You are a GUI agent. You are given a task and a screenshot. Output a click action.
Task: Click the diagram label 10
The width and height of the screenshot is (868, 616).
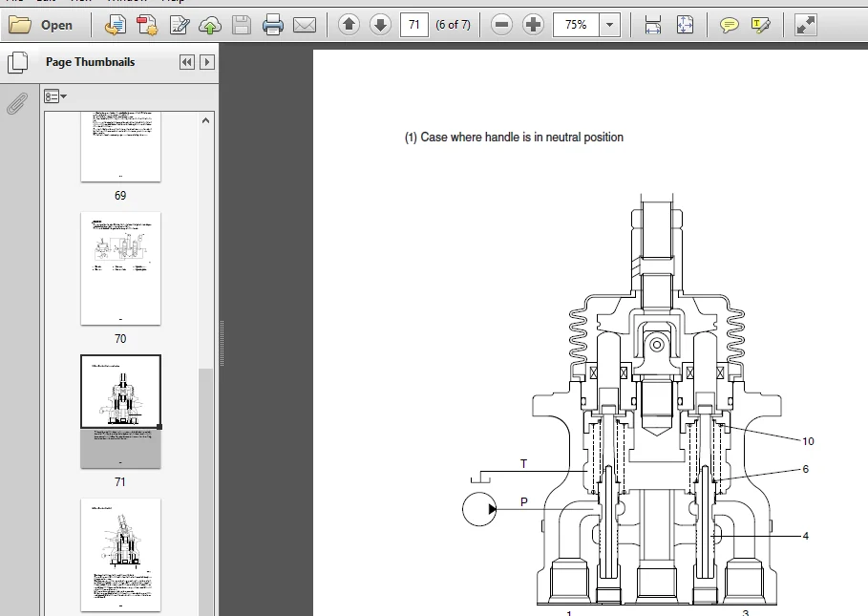808,441
